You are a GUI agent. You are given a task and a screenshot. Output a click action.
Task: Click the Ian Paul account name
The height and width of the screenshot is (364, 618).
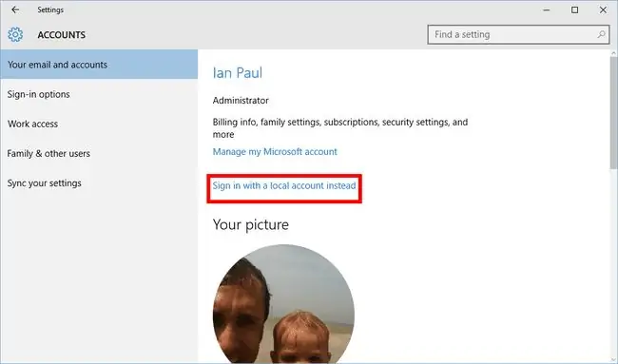click(238, 73)
